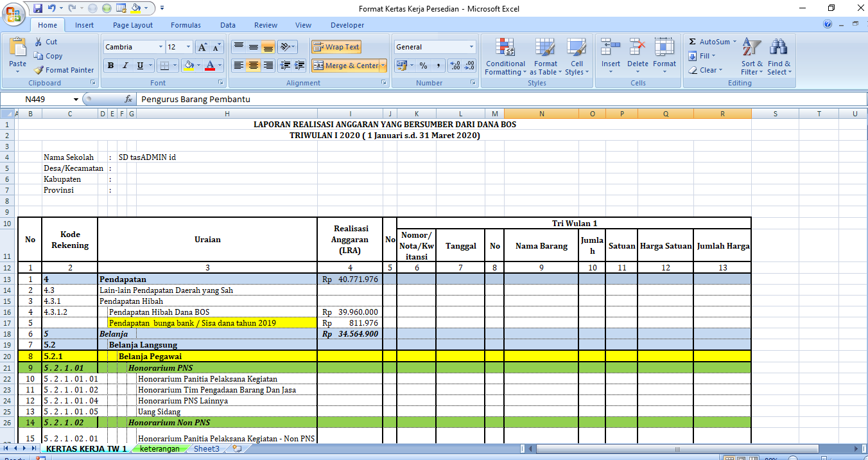Toggle align text right
This screenshot has width=868, height=460.
(x=268, y=66)
